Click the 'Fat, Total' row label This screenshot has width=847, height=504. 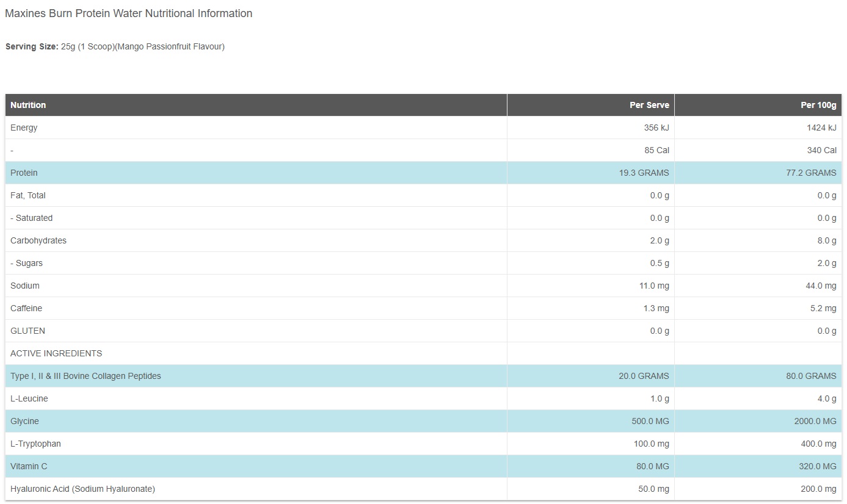[28, 195]
